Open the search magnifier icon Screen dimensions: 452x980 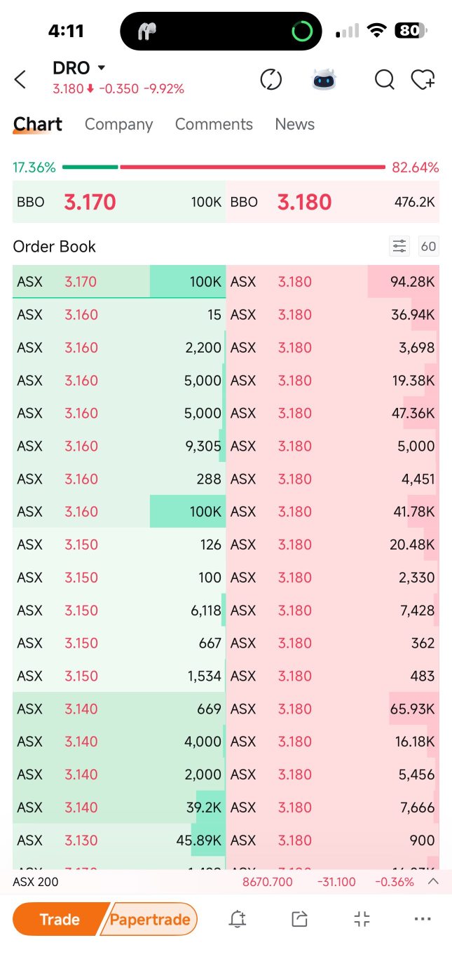click(x=384, y=80)
